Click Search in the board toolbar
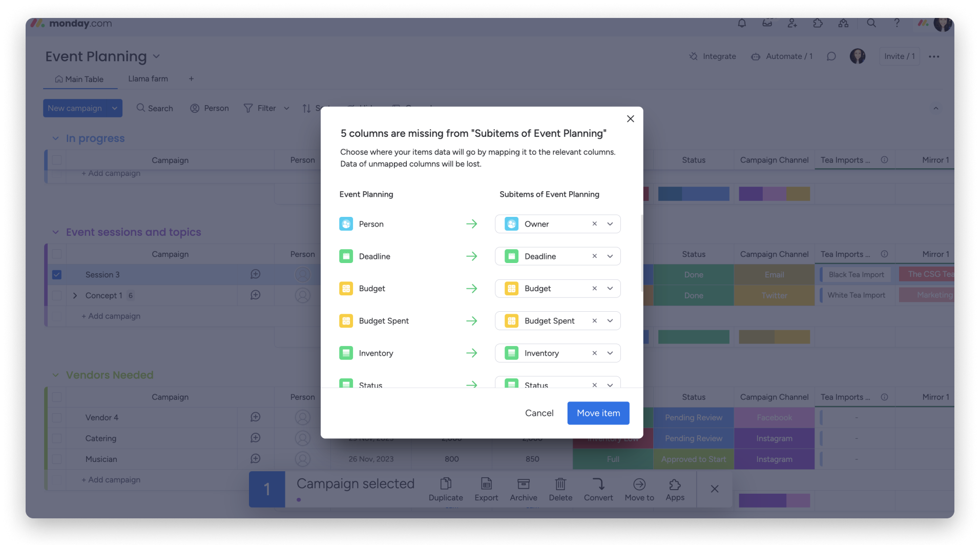Image resolution: width=980 pixels, height=545 pixels. (155, 108)
